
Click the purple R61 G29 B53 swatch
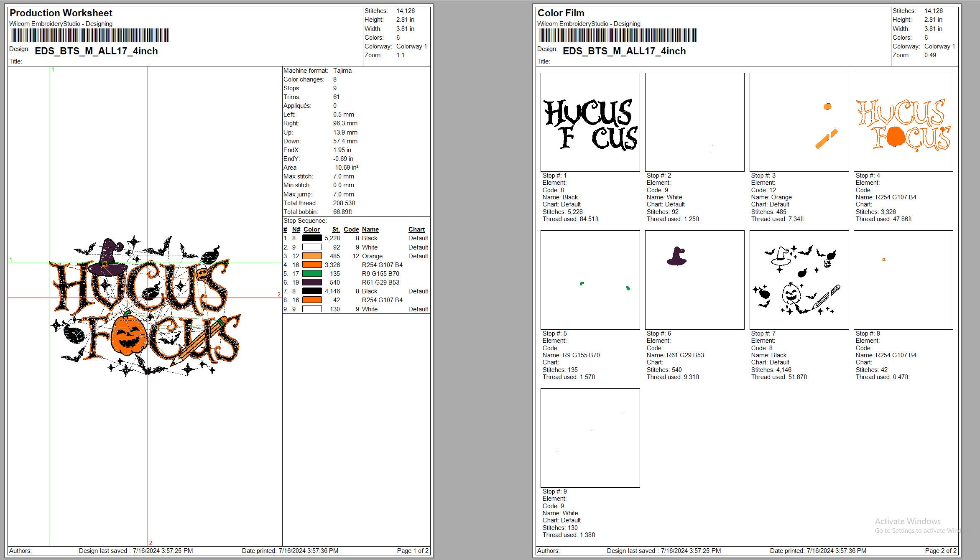pos(312,282)
